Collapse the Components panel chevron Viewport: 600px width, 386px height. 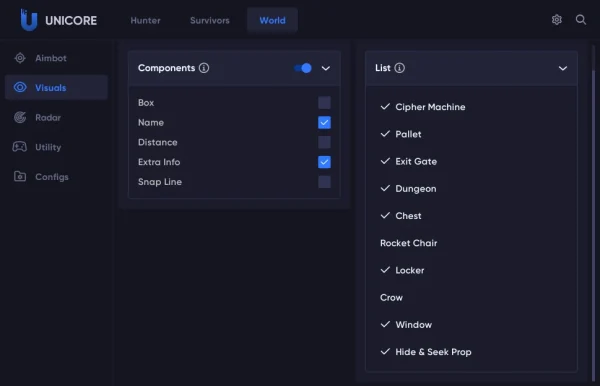pos(326,68)
